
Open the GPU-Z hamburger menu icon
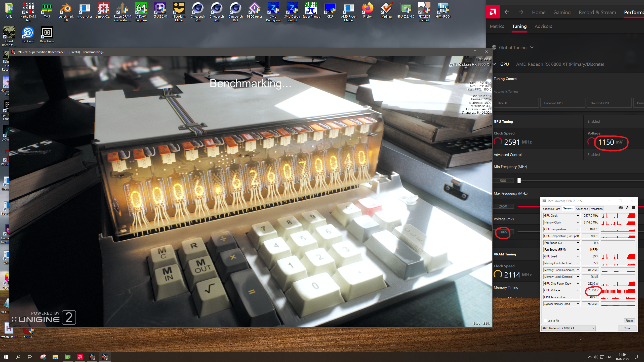click(x=633, y=208)
